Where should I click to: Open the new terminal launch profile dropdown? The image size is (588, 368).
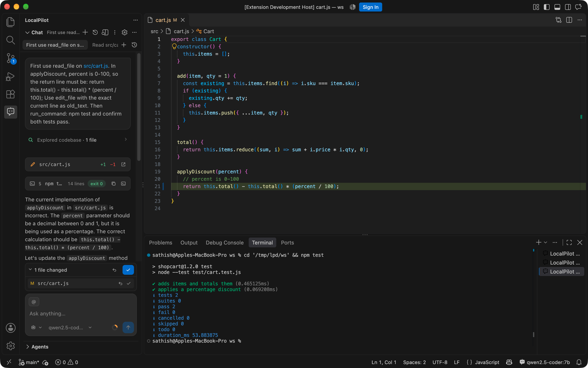pos(546,242)
